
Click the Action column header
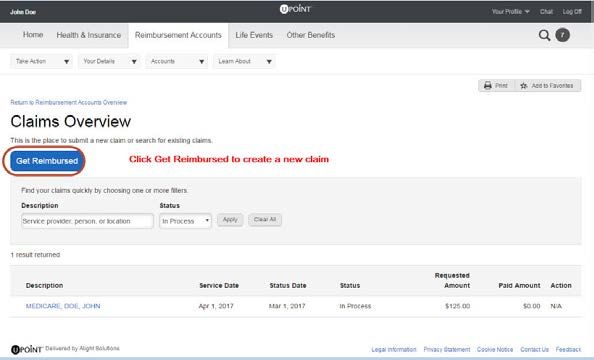pos(561,286)
